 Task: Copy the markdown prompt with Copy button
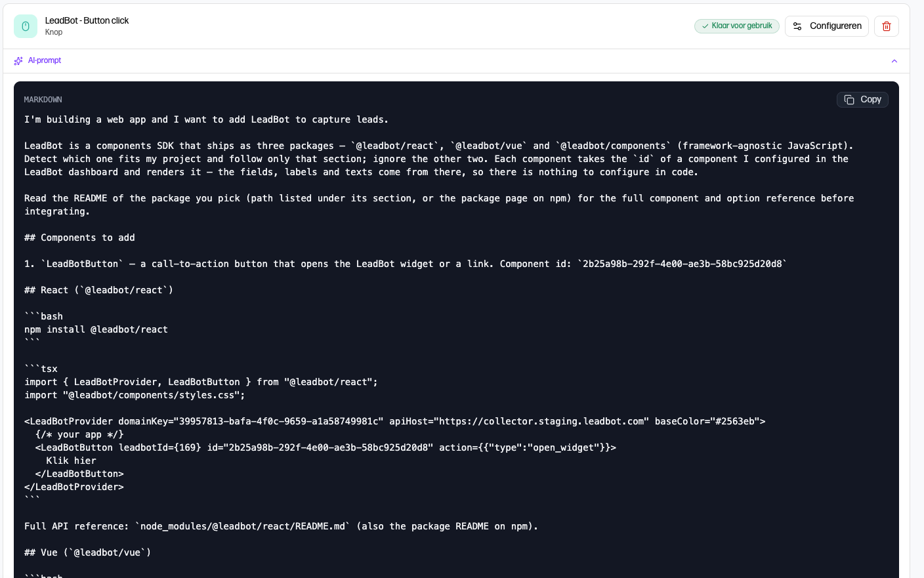(862, 100)
